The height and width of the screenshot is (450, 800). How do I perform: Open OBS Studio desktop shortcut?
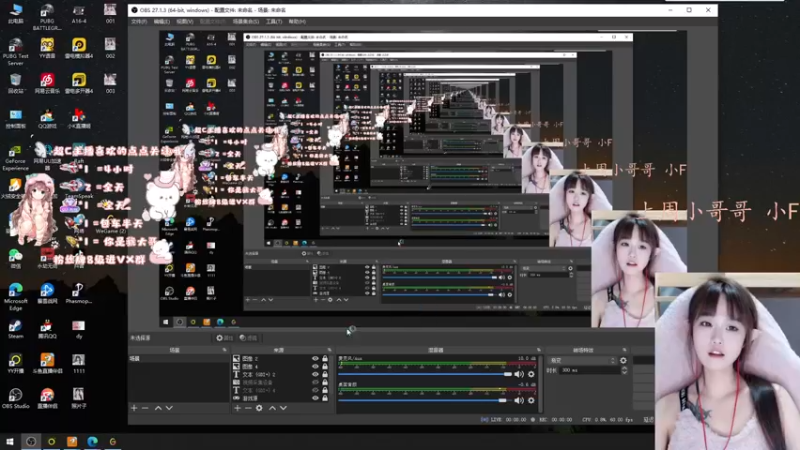coord(15,398)
